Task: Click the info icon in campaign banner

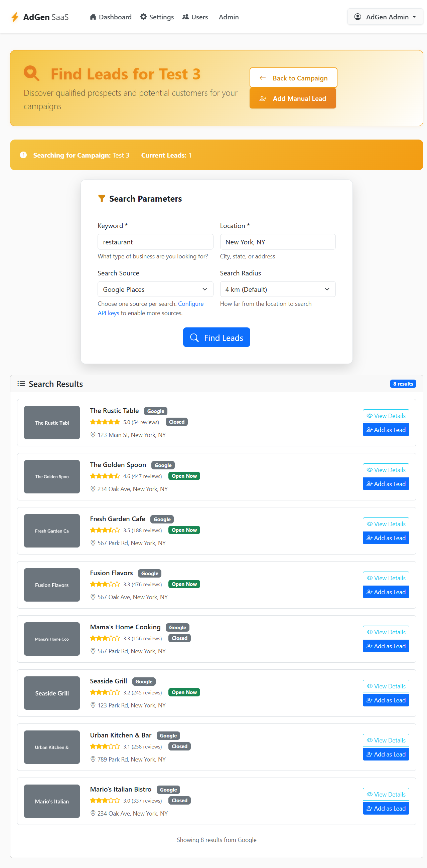Action: [x=23, y=155]
